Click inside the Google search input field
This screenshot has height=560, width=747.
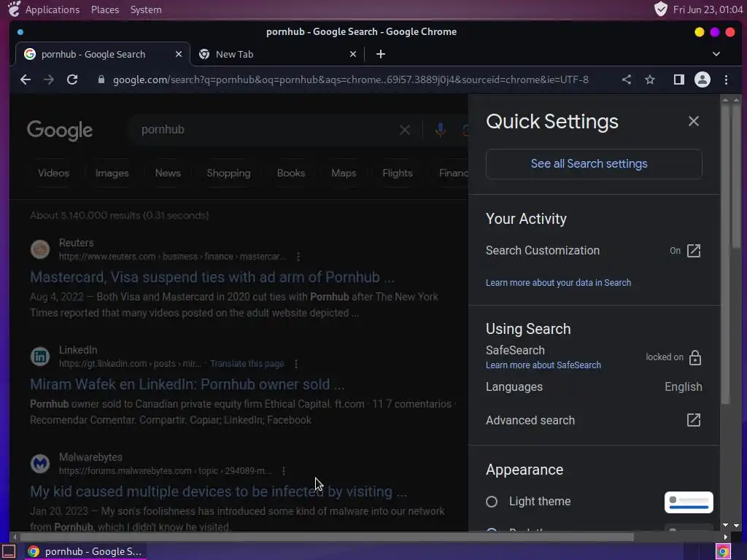(x=267, y=130)
